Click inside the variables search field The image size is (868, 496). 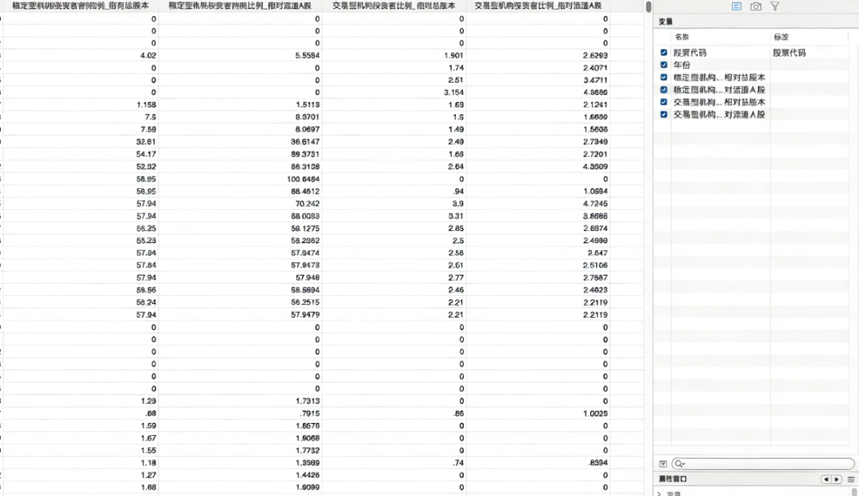[x=768, y=464]
